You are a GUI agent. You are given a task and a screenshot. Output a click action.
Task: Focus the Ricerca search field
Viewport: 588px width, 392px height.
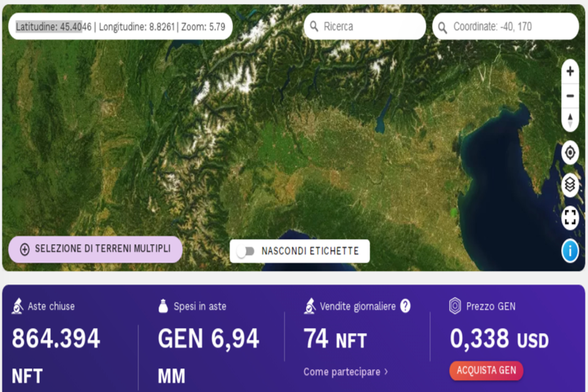pyautogui.click(x=365, y=26)
